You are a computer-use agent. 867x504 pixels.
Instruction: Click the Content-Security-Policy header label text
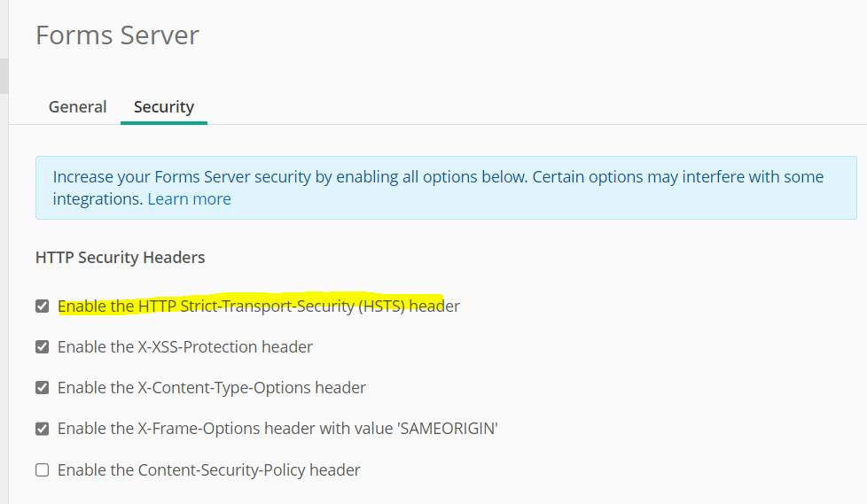tap(209, 470)
